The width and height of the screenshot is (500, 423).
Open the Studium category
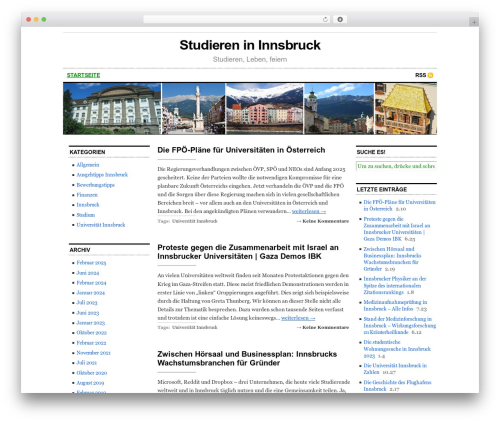point(86,215)
